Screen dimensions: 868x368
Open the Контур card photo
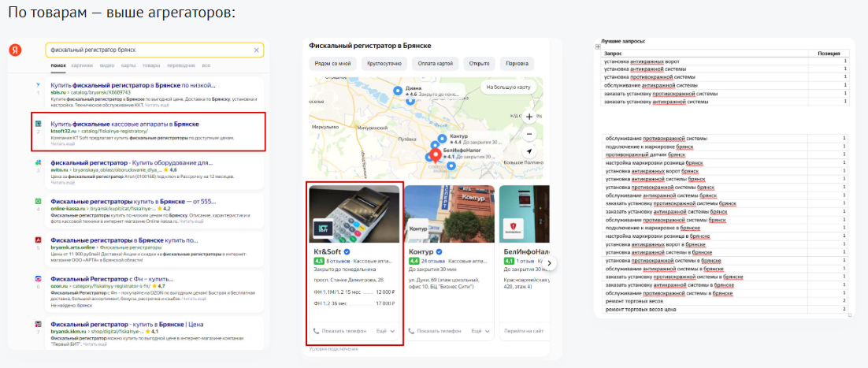pos(450,214)
